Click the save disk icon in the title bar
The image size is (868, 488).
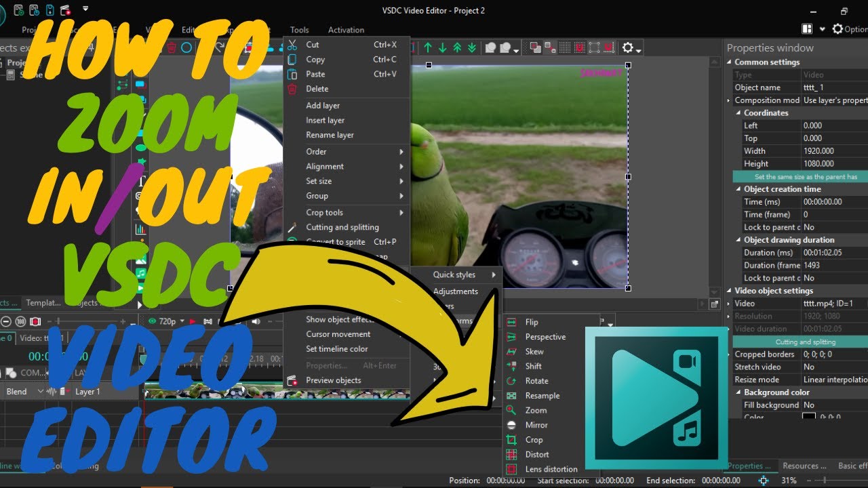pos(49,10)
